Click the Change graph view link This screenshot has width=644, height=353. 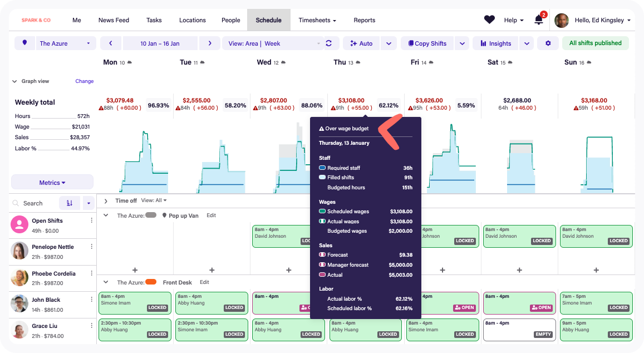pyautogui.click(x=85, y=81)
